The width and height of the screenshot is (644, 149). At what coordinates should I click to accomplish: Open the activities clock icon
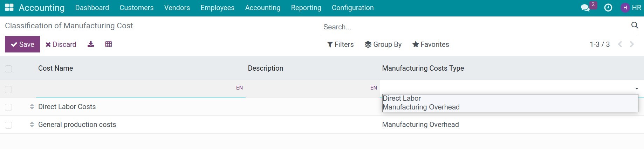[608, 8]
